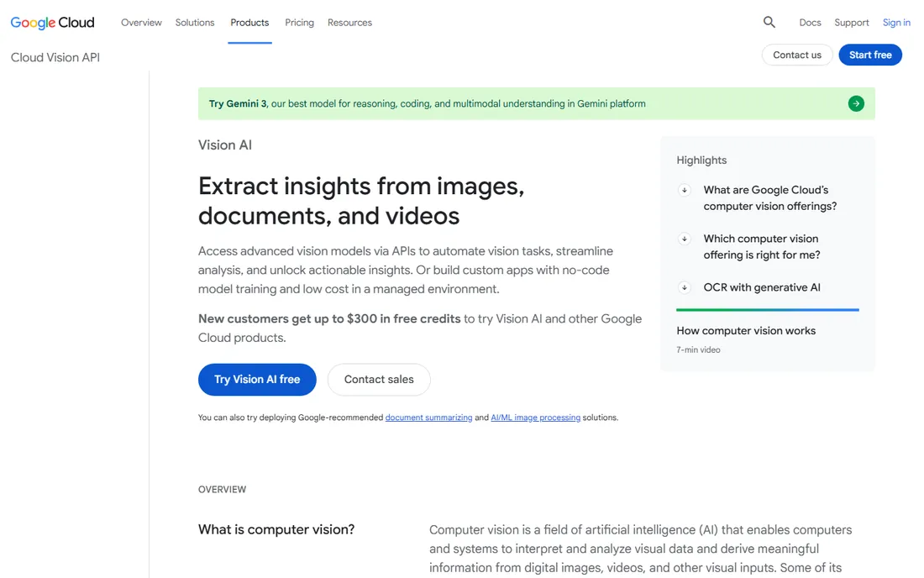Click the OVERVIEW section label
The height and width of the screenshot is (578, 924).
click(x=222, y=490)
